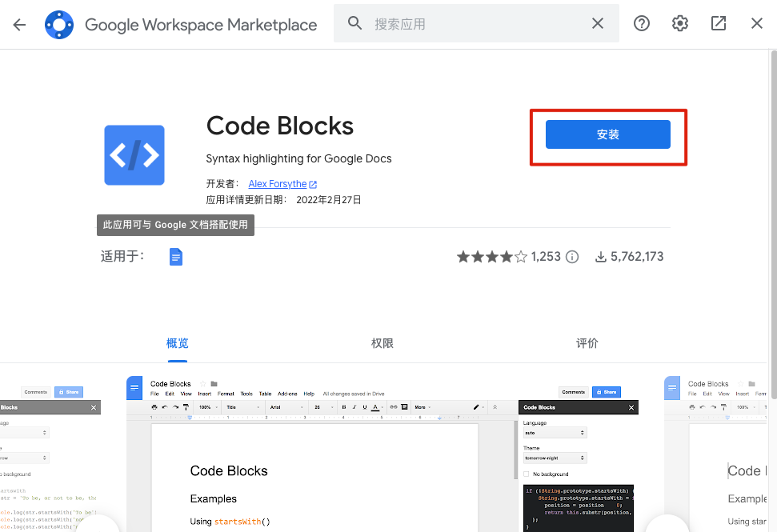The image size is (777, 532).
Task: Click the Code Blocks title text
Action: (280, 126)
